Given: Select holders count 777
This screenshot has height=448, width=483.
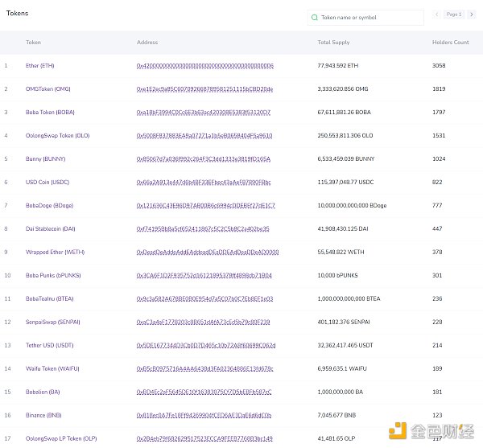Looking at the screenshot, I should [x=437, y=206].
